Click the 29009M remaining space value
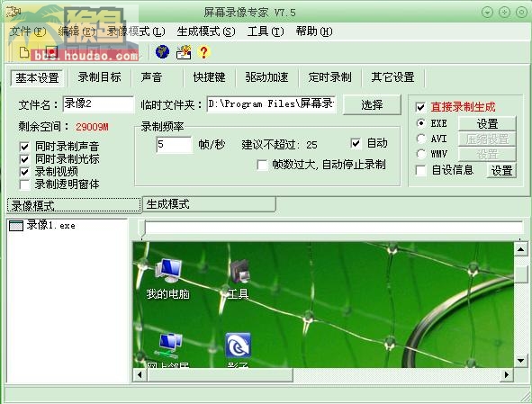 tap(92, 127)
